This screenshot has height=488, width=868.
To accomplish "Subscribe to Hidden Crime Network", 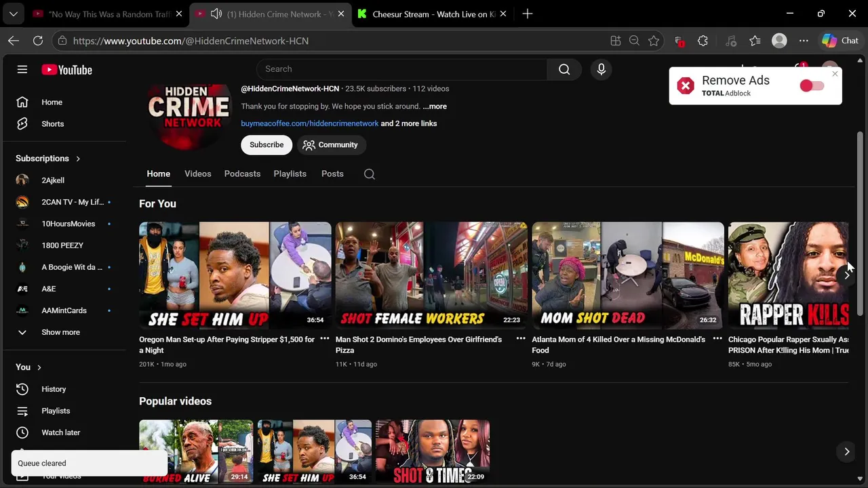I will pyautogui.click(x=267, y=145).
